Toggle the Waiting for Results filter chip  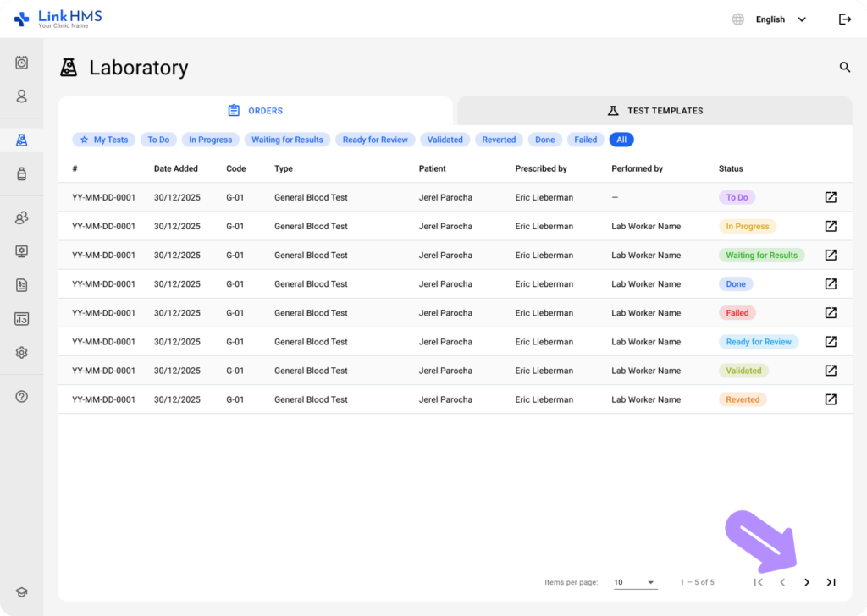[x=288, y=140]
